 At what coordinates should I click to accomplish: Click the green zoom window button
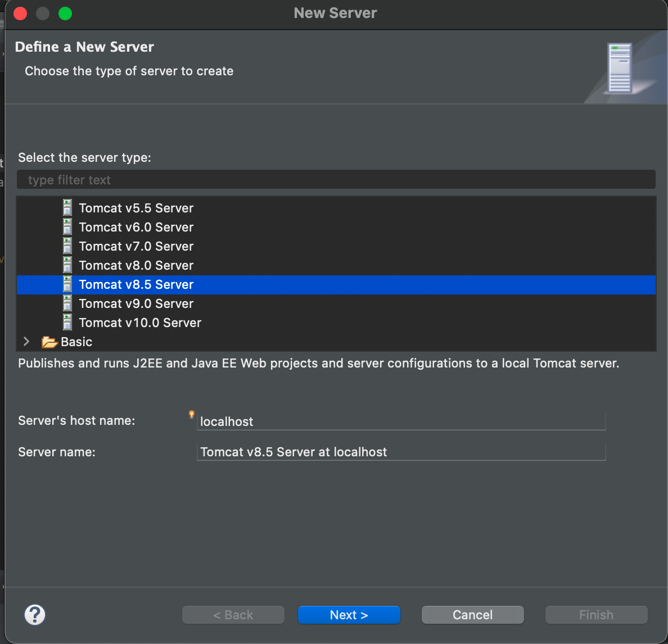pyautogui.click(x=65, y=13)
